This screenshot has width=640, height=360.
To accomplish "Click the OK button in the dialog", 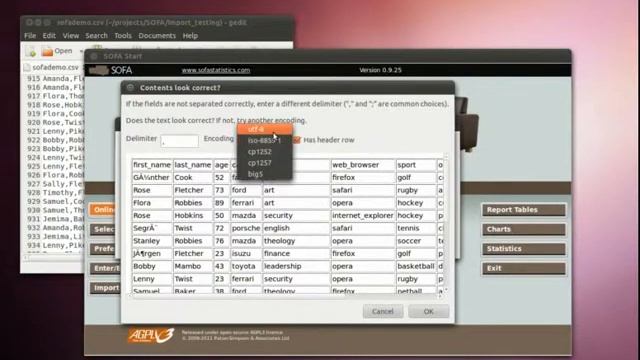I will [x=429, y=311].
